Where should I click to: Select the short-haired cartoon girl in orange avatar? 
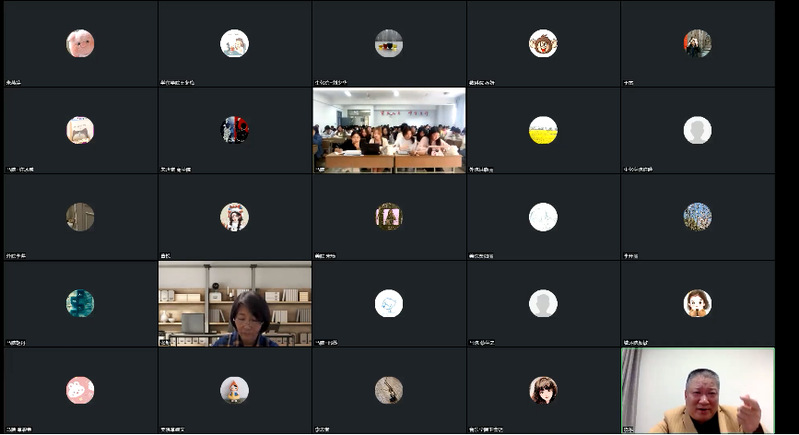coord(697,304)
